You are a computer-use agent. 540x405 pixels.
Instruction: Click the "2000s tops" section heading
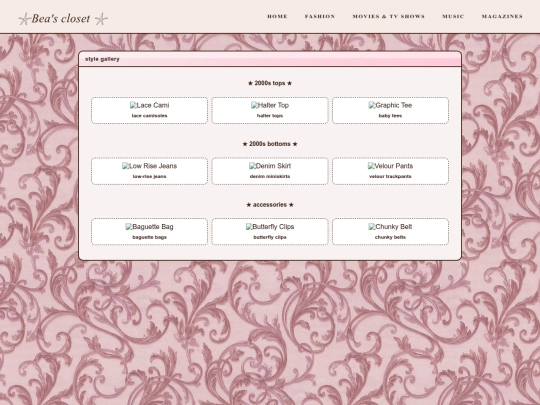(x=270, y=83)
